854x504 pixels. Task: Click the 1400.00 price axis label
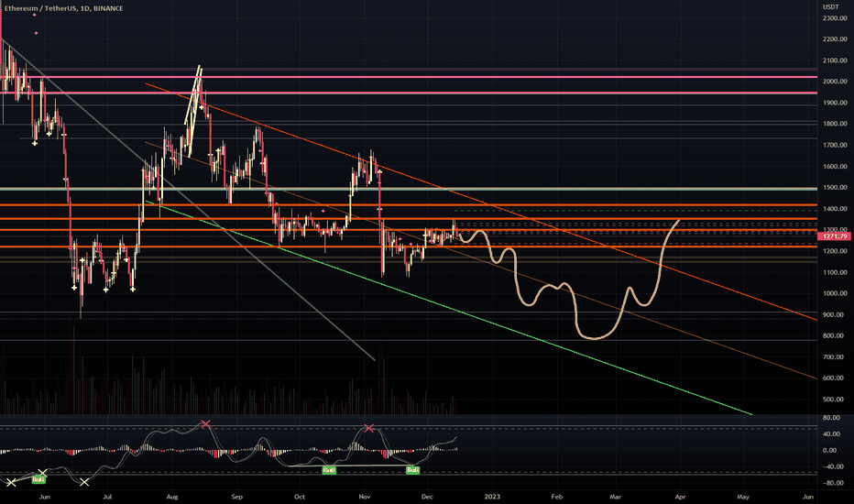pyautogui.click(x=835, y=209)
